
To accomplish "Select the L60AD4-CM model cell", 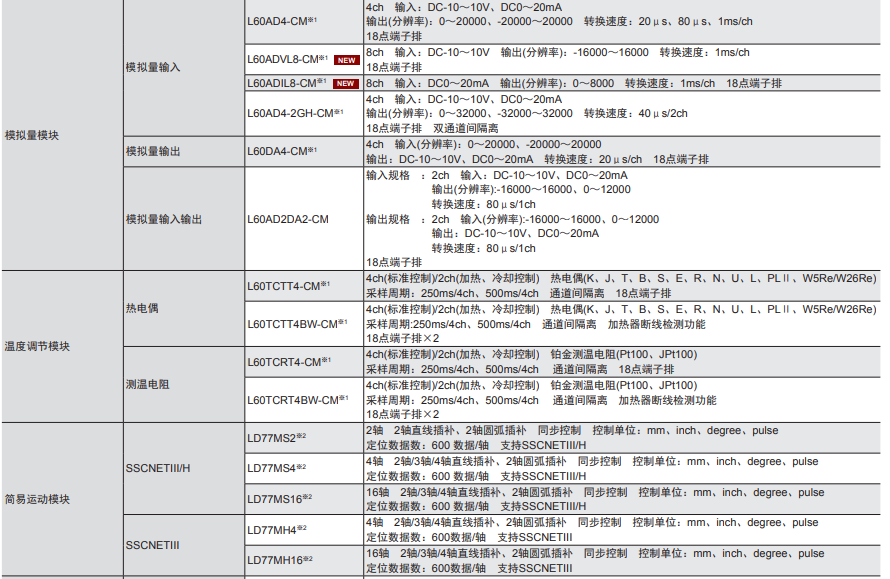I will pos(304,22).
